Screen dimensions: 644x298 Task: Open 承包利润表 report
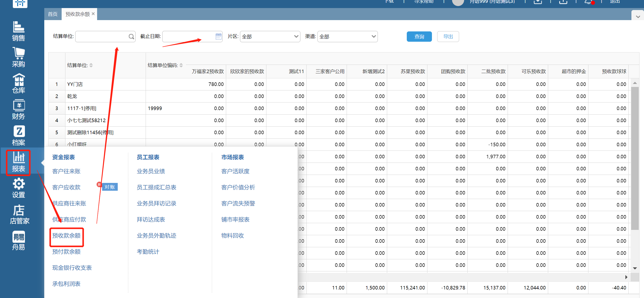66,284
